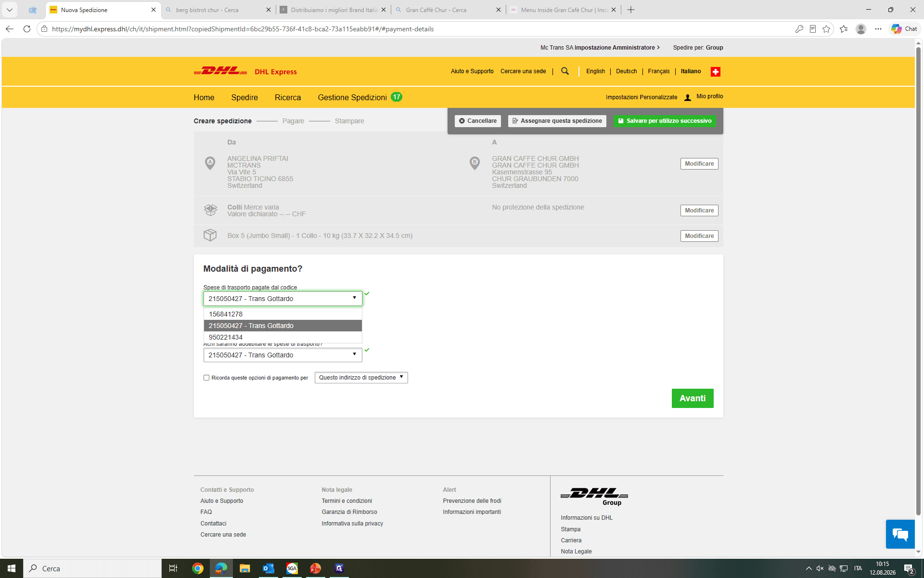This screenshot has width=924, height=578.
Task: Open the live chat bubble widget
Action: point(900,534)
